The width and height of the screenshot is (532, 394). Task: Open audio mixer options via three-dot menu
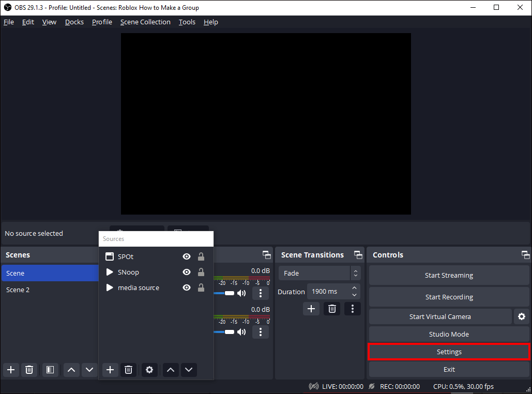click(261, 293)
